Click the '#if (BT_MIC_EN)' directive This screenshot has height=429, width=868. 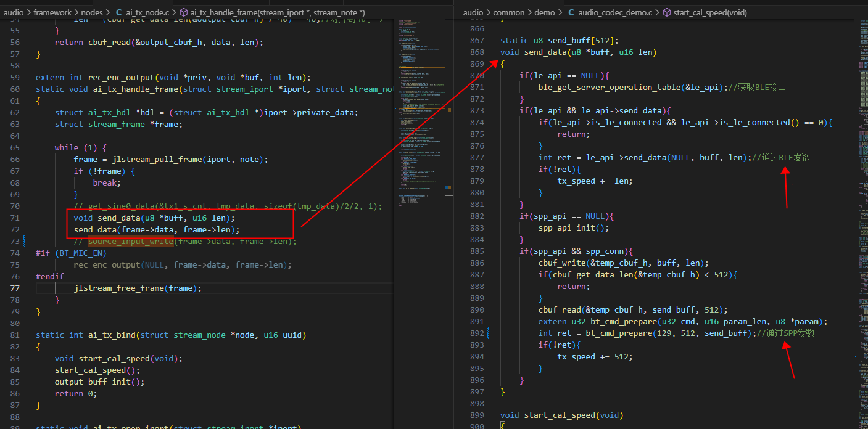71,253
